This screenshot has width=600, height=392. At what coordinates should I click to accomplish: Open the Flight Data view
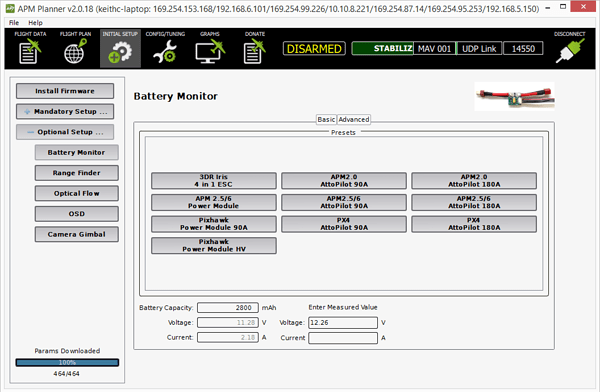tap(30, 48)
